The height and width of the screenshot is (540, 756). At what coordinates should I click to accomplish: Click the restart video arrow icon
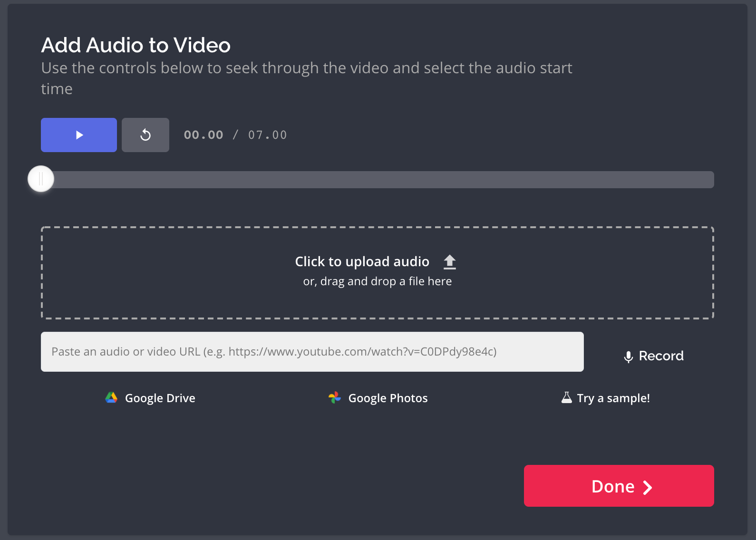click(x=145, y=135)
